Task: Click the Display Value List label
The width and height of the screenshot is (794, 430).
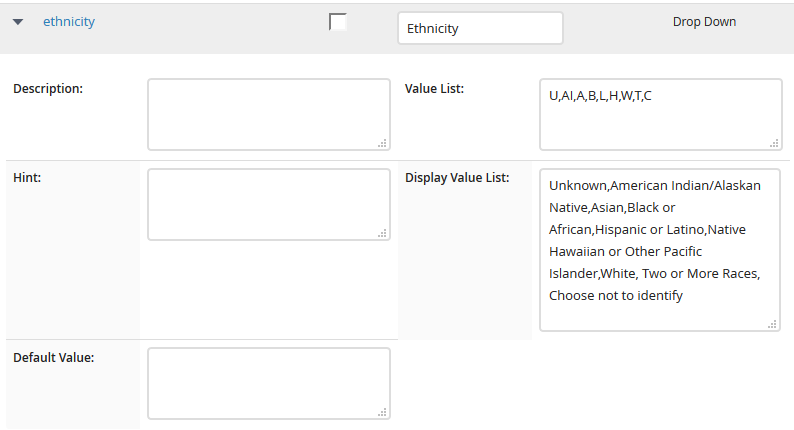Action: point(457,178)
